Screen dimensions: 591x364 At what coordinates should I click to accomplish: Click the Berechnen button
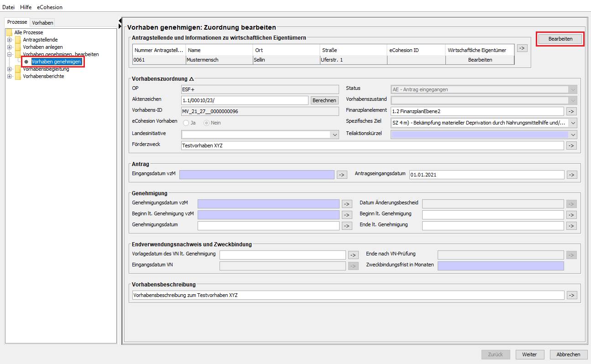[324, 100]
